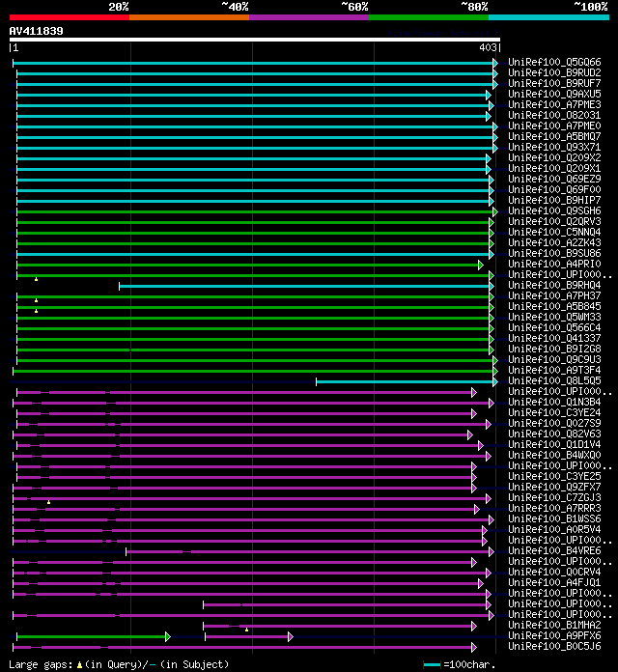Click the green arrowhead on the A9PFX6 row

[x=168, y=637]
